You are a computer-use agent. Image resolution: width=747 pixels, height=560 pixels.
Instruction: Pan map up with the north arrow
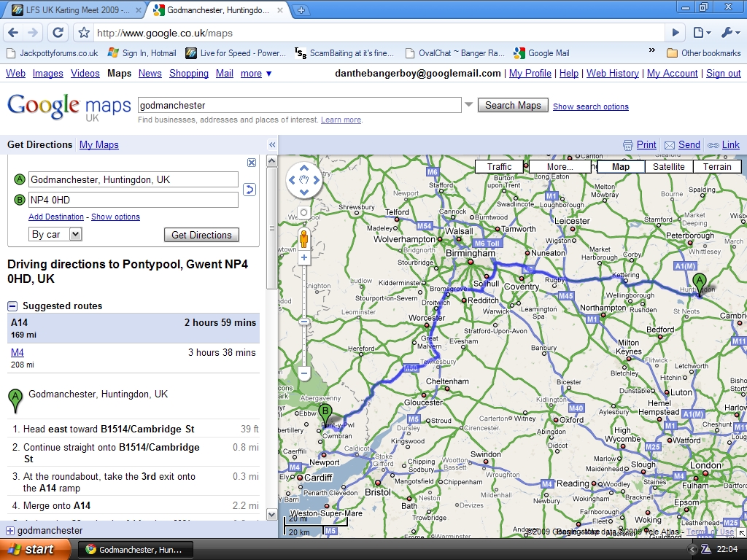(x=304, y=168)
